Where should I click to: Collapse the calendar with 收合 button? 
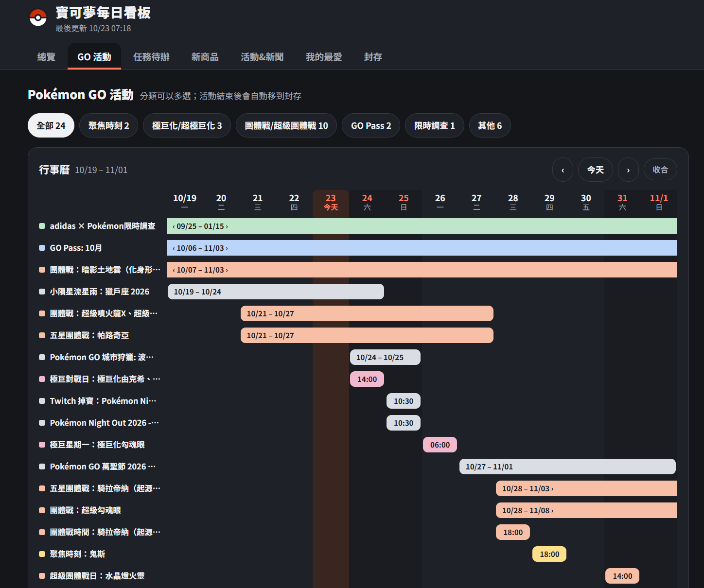point(660,170)
